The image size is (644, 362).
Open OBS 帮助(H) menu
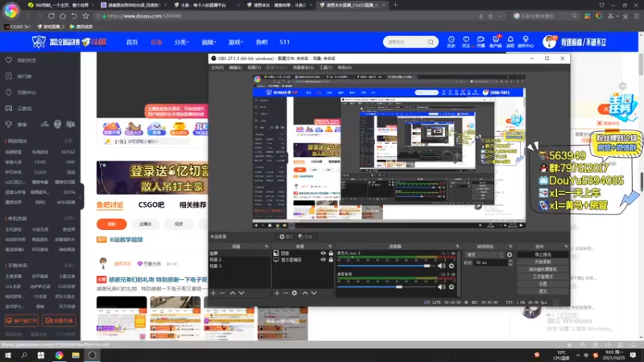coord(345,68)
